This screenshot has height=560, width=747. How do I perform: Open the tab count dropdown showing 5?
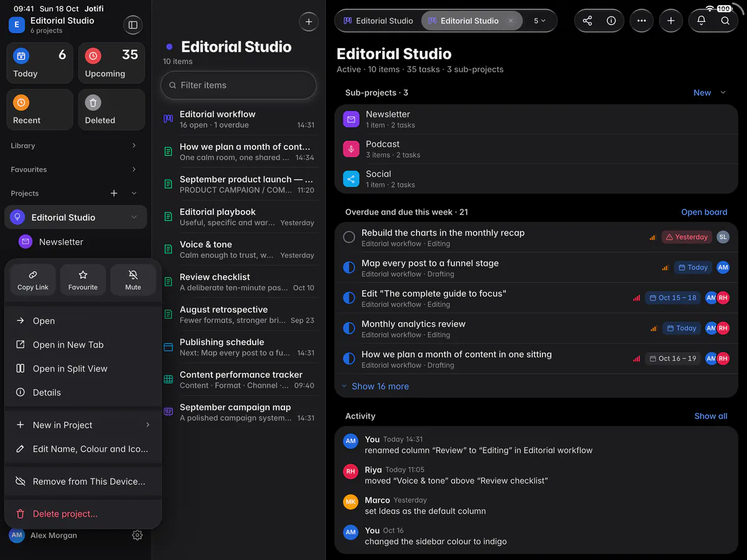pyautogui.click(x=540, y=21)
